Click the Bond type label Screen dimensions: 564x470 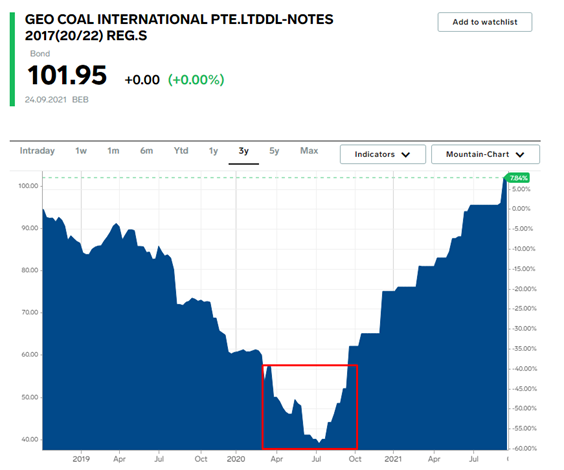[40, 54]
